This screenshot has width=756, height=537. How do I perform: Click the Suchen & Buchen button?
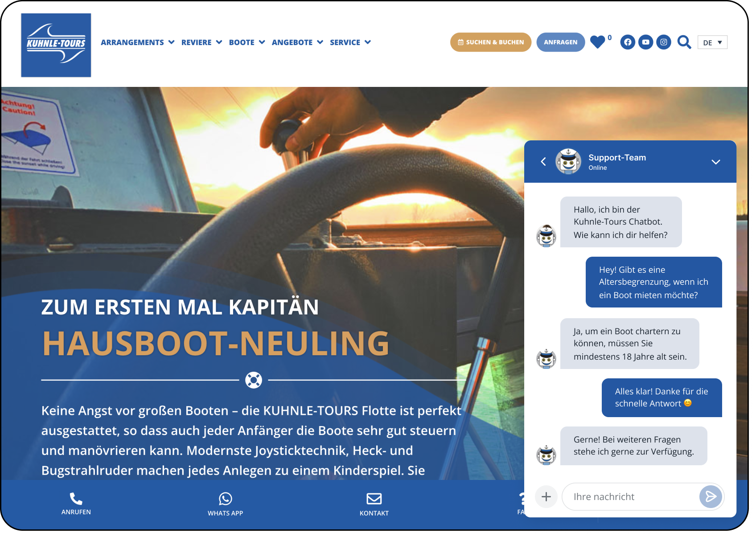click(x=491, y=42)
